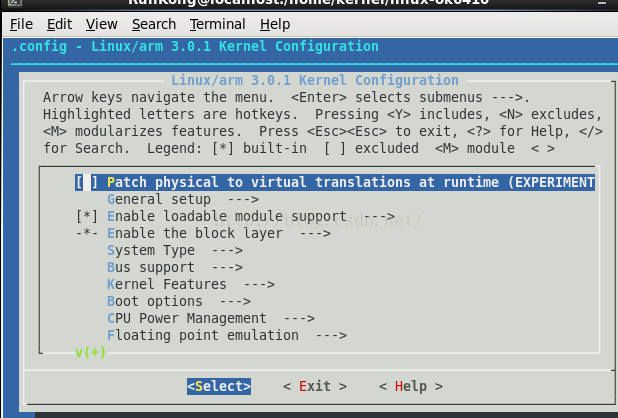Open the Search menu
The height and width of the screenshot is (418, 618).
(x=154, y=24)
